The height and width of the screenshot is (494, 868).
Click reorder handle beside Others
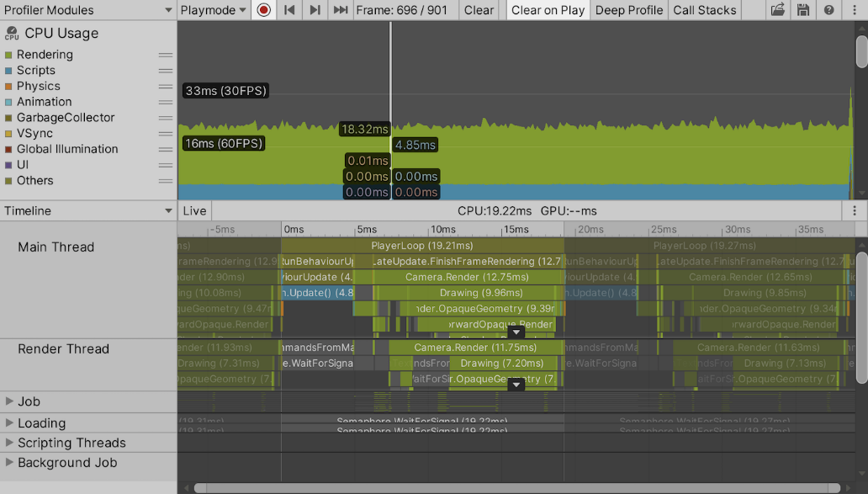166,181
